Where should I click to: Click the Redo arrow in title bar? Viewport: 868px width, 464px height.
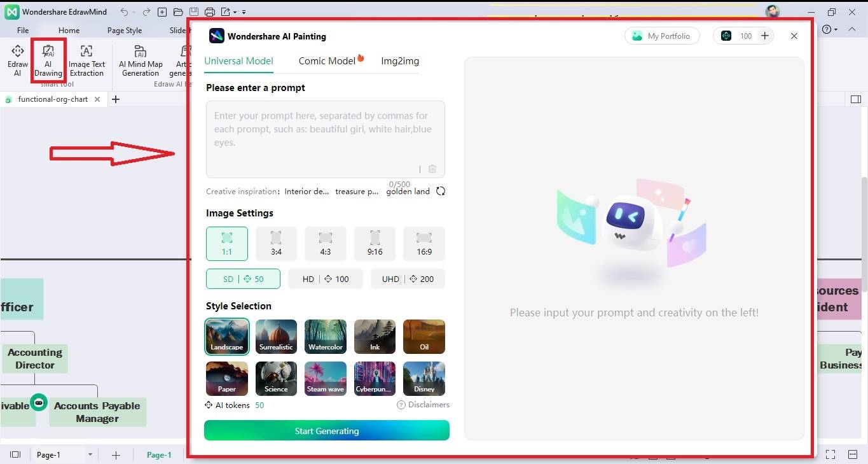click(x=146, y=12)
